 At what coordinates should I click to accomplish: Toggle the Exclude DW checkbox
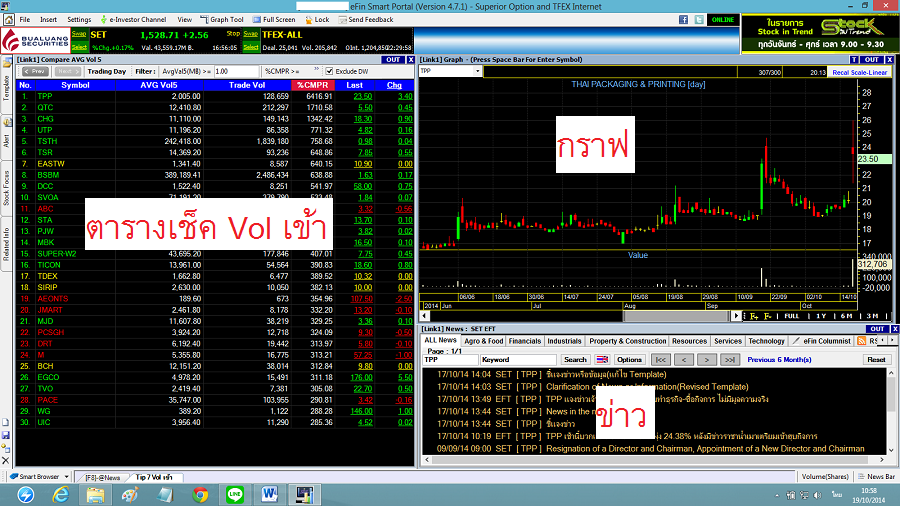point(329,72)
